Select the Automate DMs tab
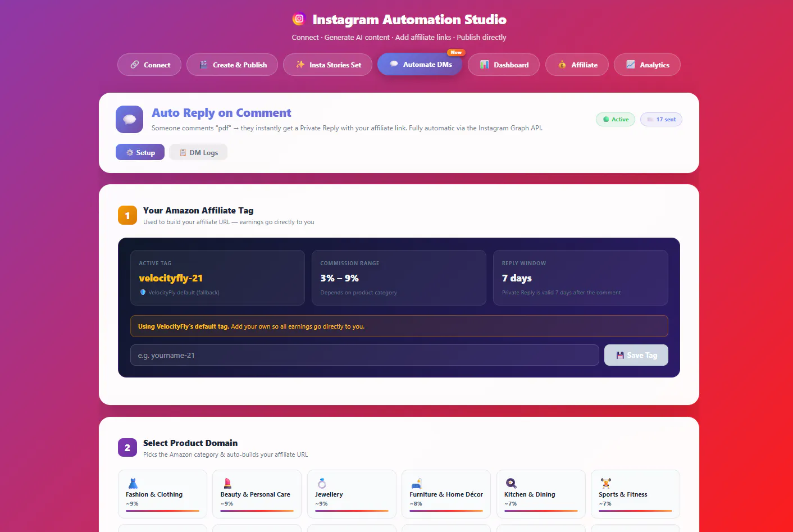 (420, 64)
